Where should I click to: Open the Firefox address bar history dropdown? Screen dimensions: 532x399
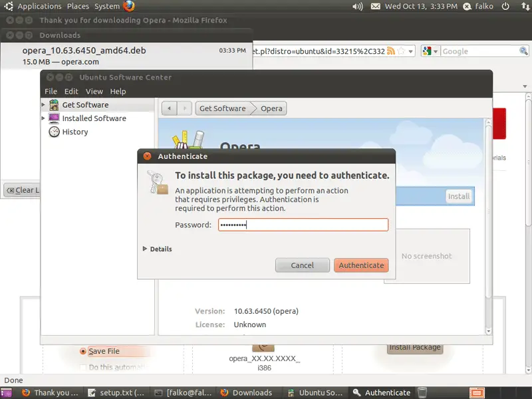click(410, 52)
